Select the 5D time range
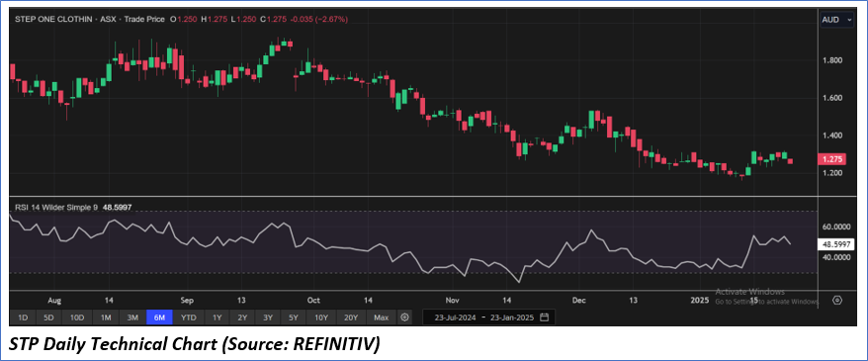This screenshot has height=361, width=868. pos(48,317)
